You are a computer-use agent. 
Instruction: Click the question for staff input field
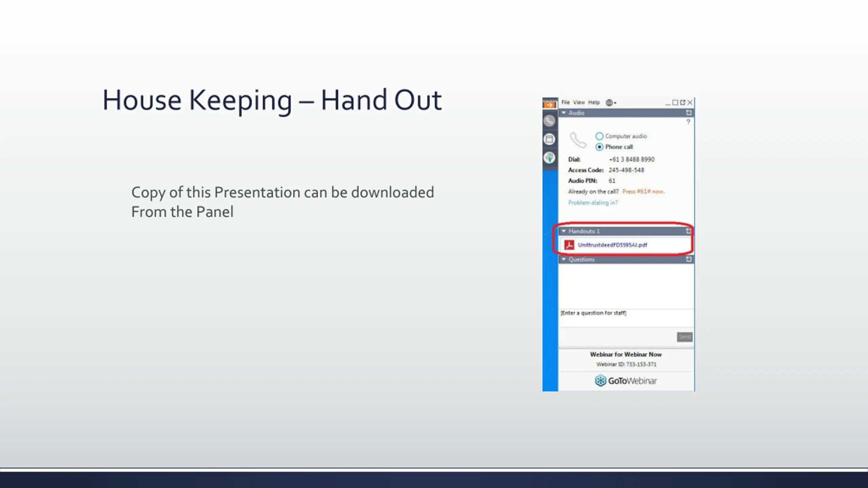tap(626, 318)
